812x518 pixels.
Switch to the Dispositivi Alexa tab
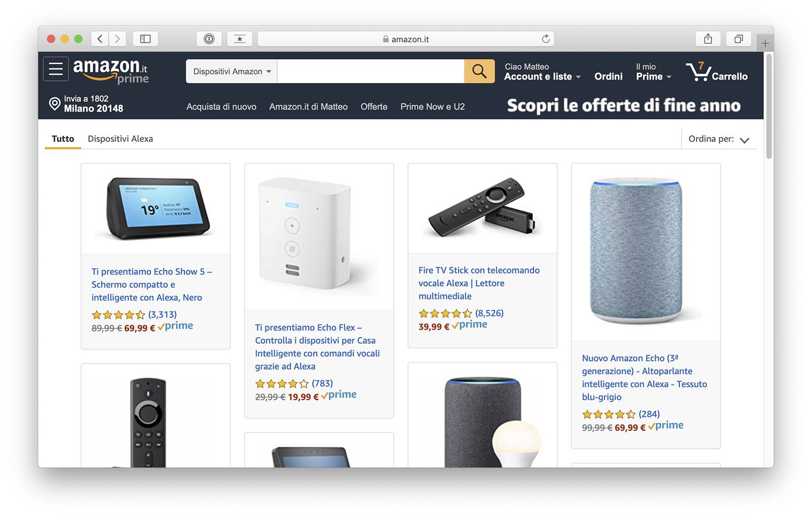pyautogui.click(x=120, y=139)
